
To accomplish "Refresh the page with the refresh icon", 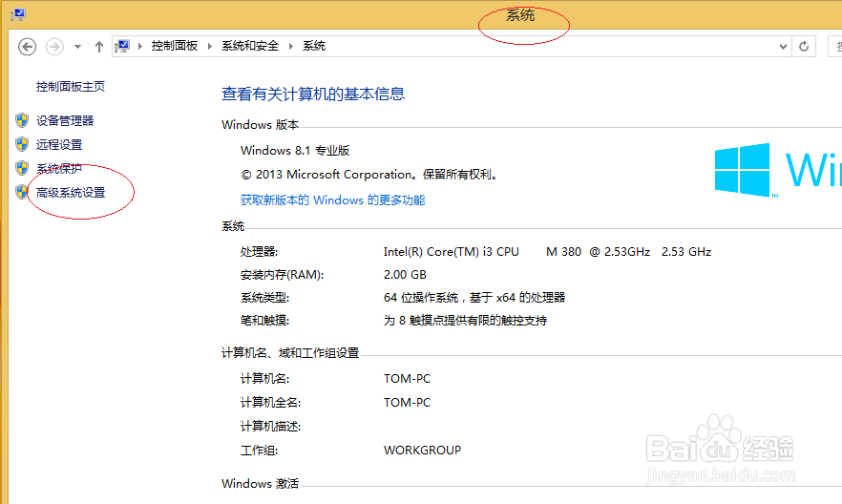I will click(804, 47).
